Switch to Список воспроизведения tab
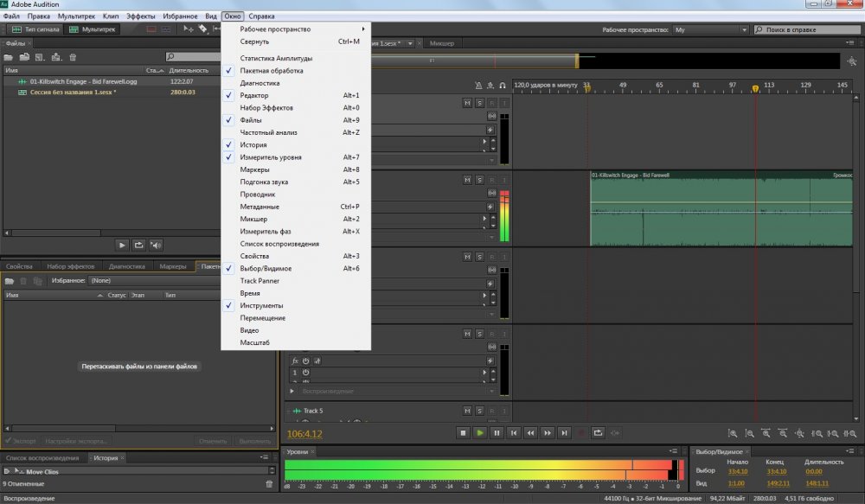 [x=42, y=457]
